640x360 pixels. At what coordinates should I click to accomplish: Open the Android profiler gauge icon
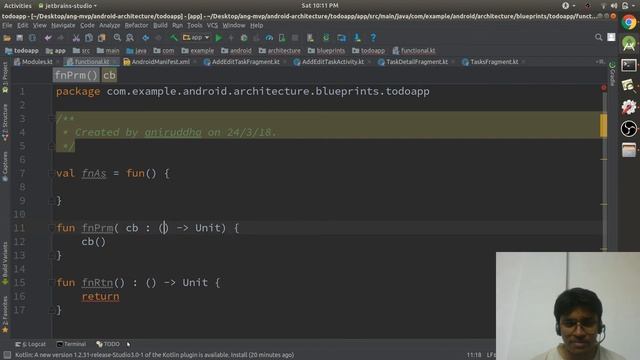pos(269,38)
